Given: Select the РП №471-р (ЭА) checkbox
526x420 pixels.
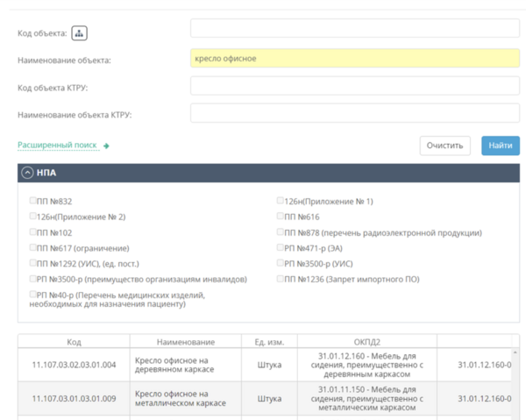Looking at the screenshot, I should click(x=281, y=248).
